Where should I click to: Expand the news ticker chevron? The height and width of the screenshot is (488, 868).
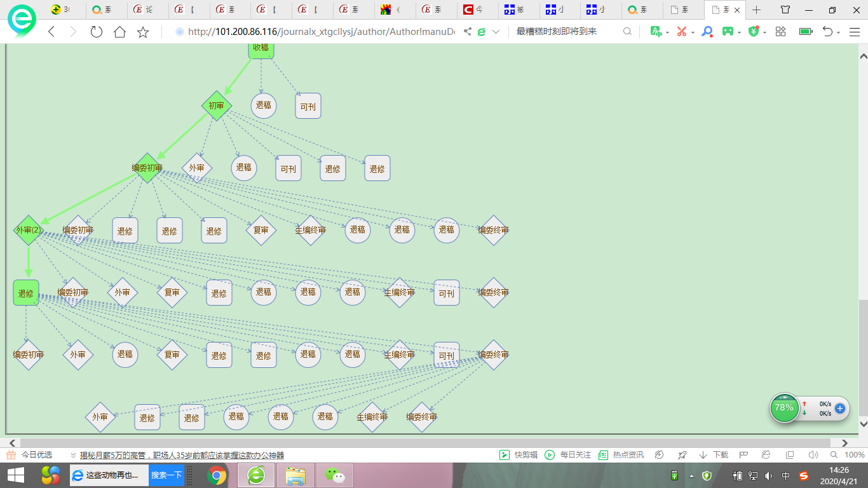coord(73,456)
